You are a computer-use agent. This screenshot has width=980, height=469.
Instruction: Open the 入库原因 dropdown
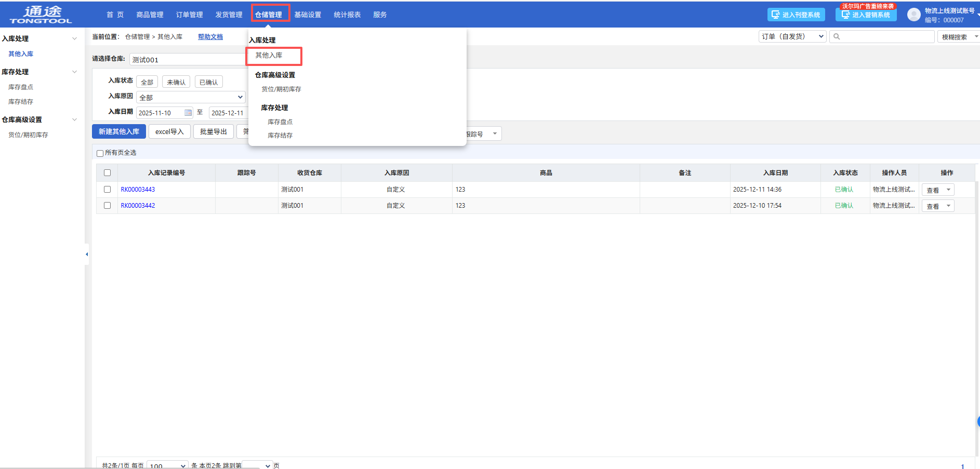[x=190, y=97]
